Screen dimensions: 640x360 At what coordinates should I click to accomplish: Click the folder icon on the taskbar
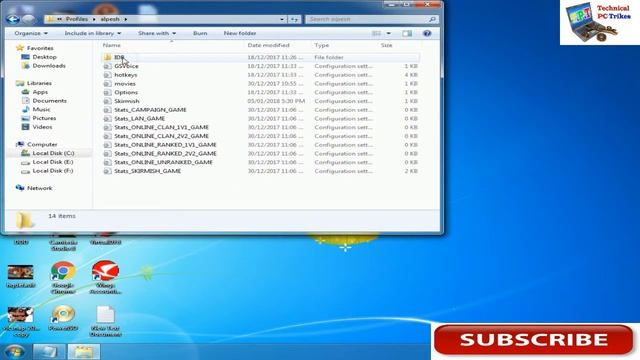coord(83,352)
